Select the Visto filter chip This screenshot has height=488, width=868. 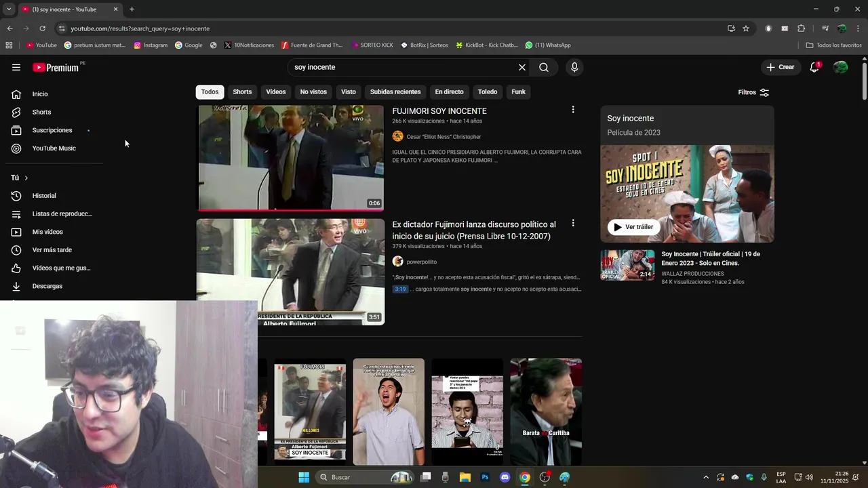tap(349, 91)
